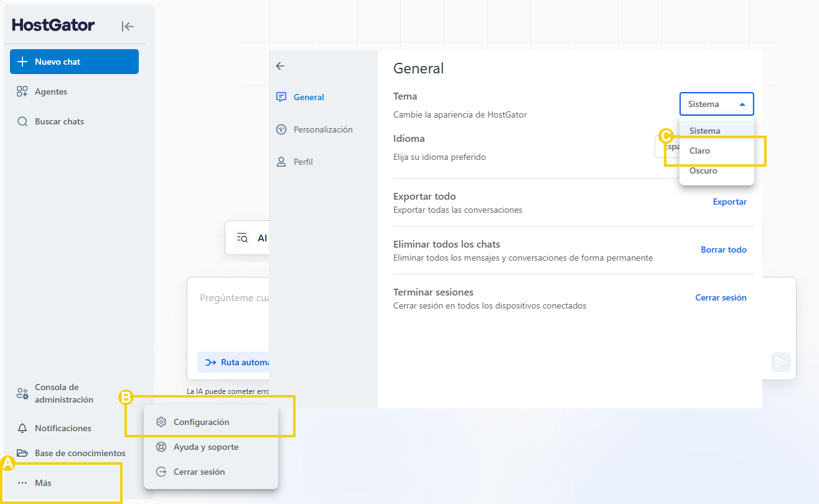Open Ayuda y soporte

(210, 447)
